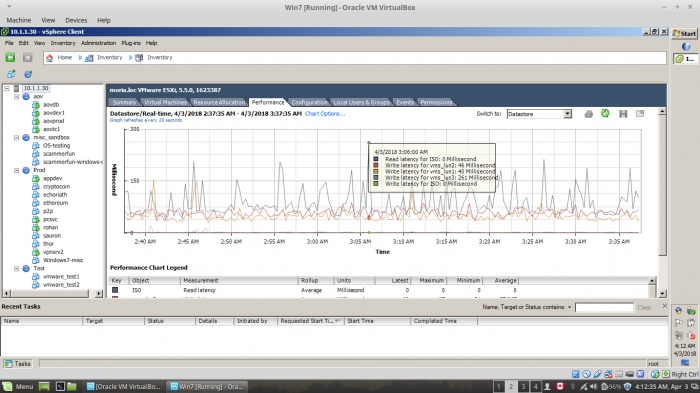The width and height of the screenshot is (700, 393).
Task: Click inventory tree horizontal scrollbar right arrow
Action: pos(99,293)
